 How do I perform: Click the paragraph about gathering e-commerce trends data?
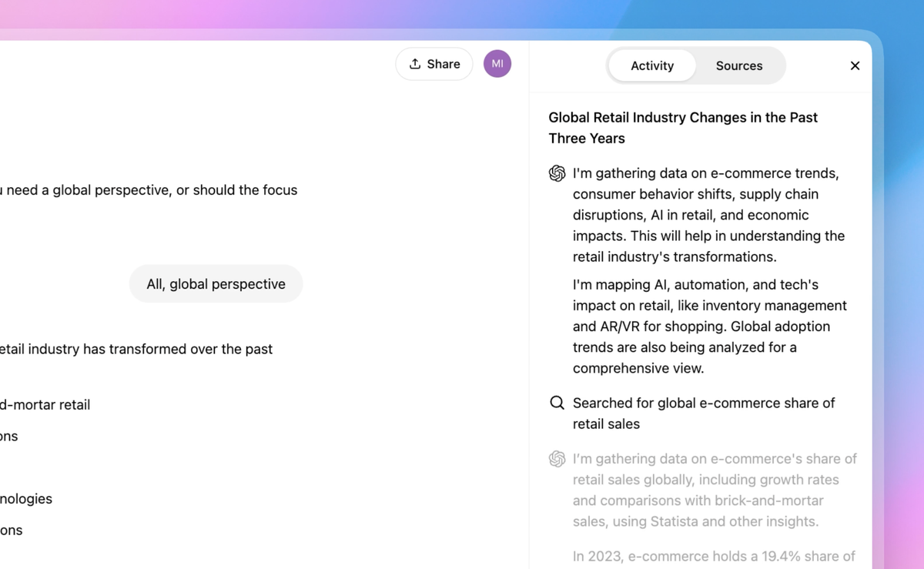point(708,215)
